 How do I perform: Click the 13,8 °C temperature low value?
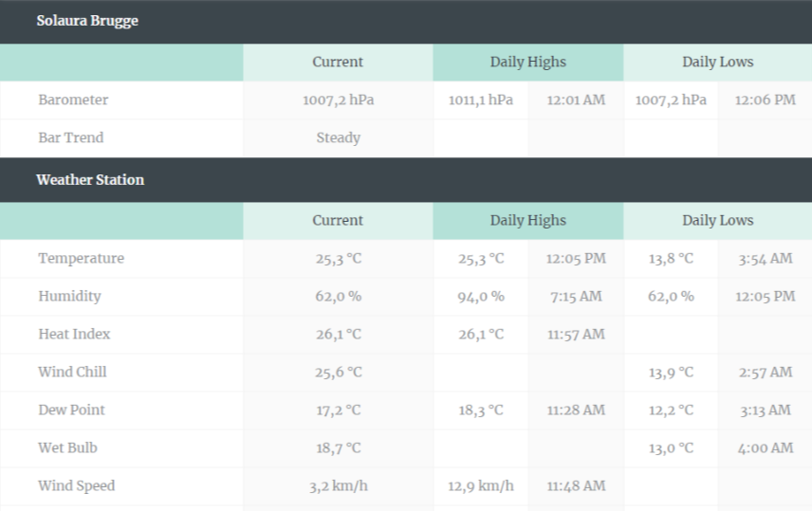671,259
